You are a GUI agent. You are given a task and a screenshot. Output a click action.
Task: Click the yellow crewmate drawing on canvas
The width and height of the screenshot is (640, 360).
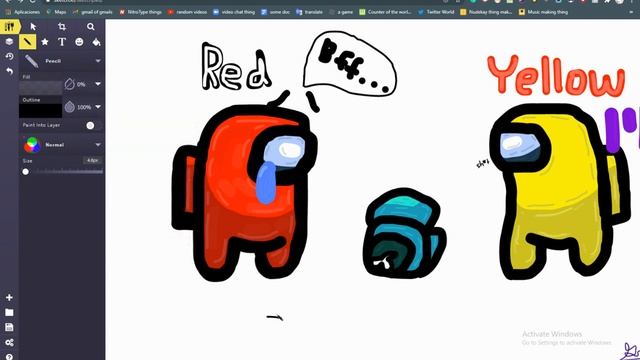[x=559, y=191]
